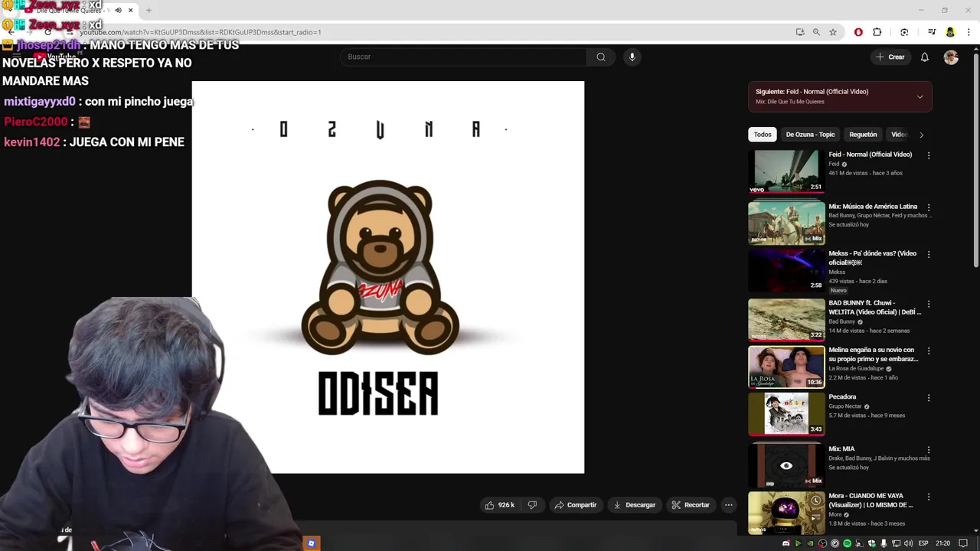Open options menu for Feid - Normal
The height and width of the screenshot is (551, 980).
coord(929,155)
